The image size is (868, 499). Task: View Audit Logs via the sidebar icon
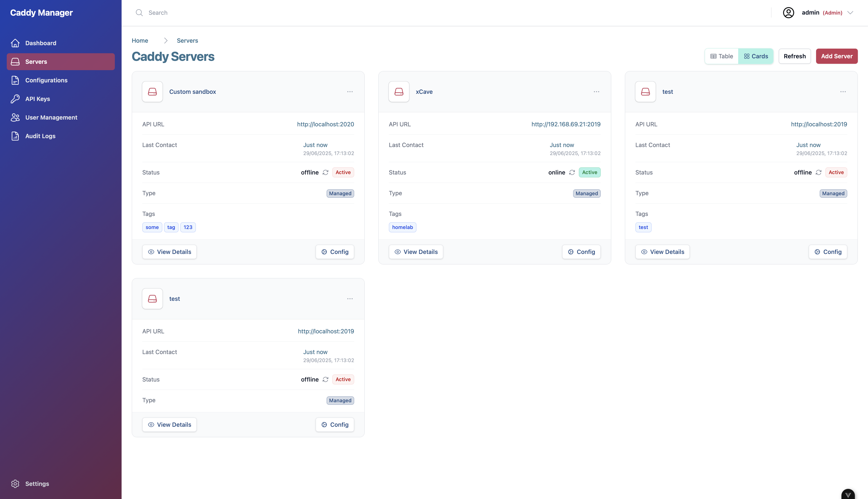[15, 136]
